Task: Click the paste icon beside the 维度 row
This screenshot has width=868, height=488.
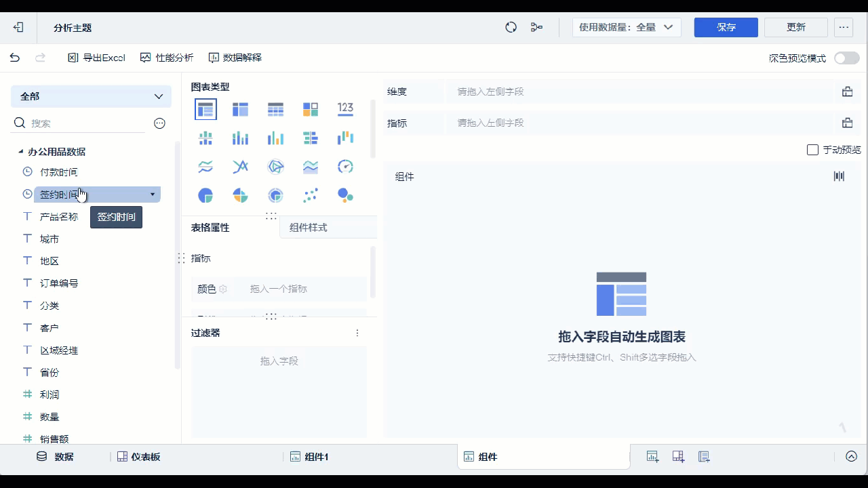Action: (x=847, y=91)
